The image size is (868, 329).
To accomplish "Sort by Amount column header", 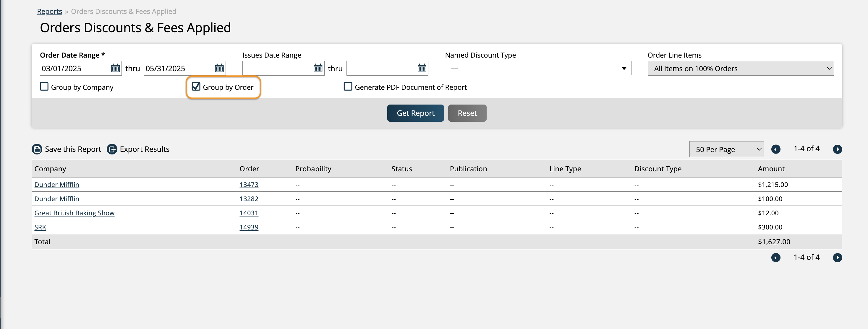I will (x=771, y=169).
